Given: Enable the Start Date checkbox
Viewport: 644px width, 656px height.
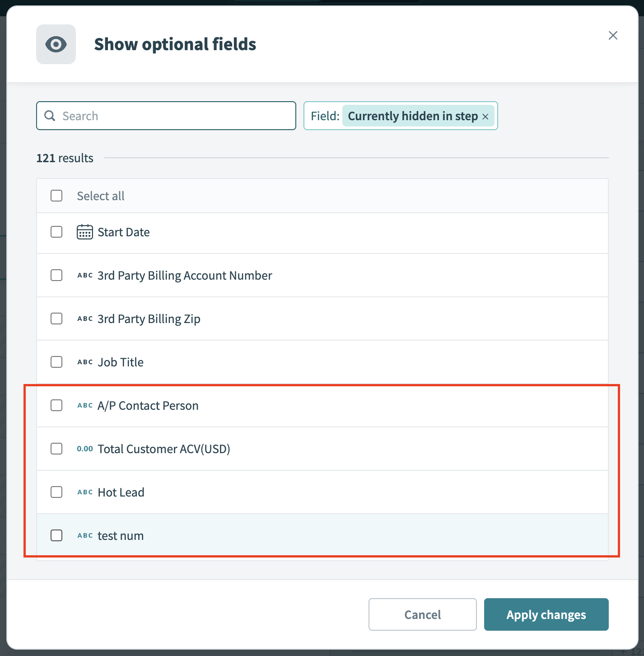Looking at the screenshot, I should (56, 232).
